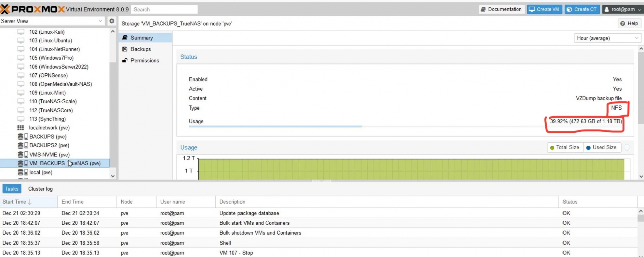Select 106 (WindowsServer2022) in tree
Screen dimensions: 644x257
tap(58, 67)
